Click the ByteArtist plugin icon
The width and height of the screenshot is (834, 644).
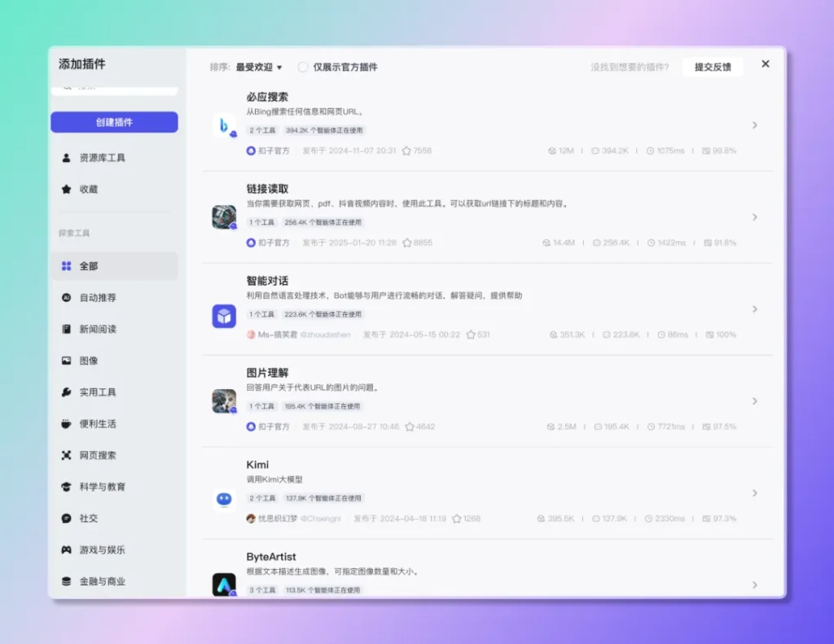pos(224,584)
